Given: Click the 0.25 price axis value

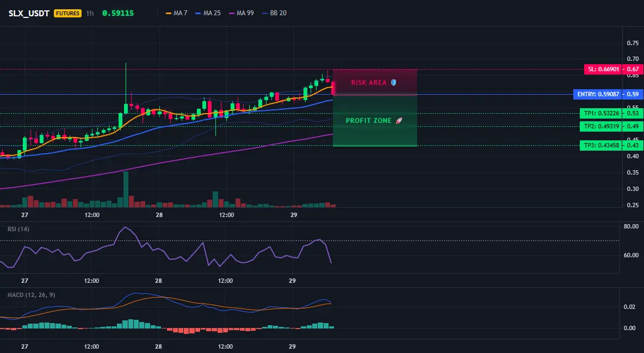Looking at the screenshot, I should pos(633,205).
